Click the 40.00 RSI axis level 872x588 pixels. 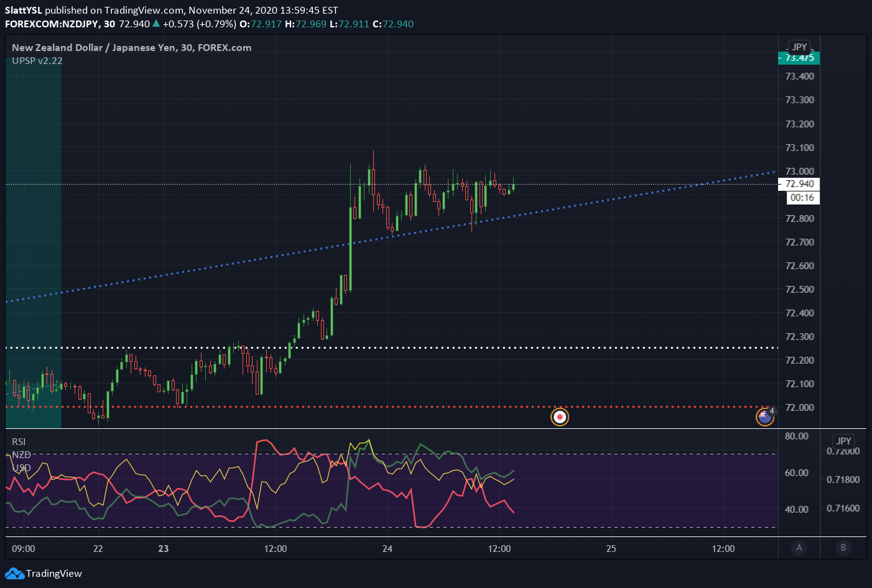(x=797, y=509)
